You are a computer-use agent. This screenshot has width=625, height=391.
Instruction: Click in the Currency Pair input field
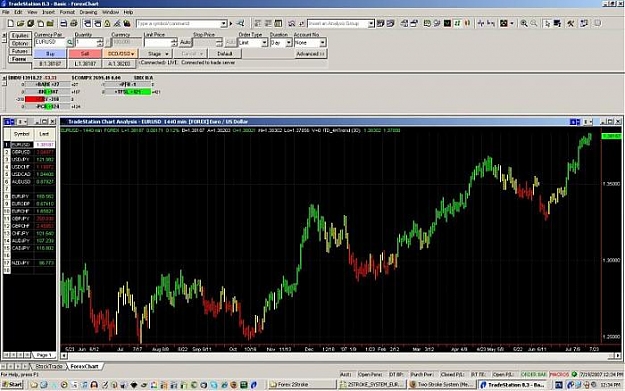(50, 42)
